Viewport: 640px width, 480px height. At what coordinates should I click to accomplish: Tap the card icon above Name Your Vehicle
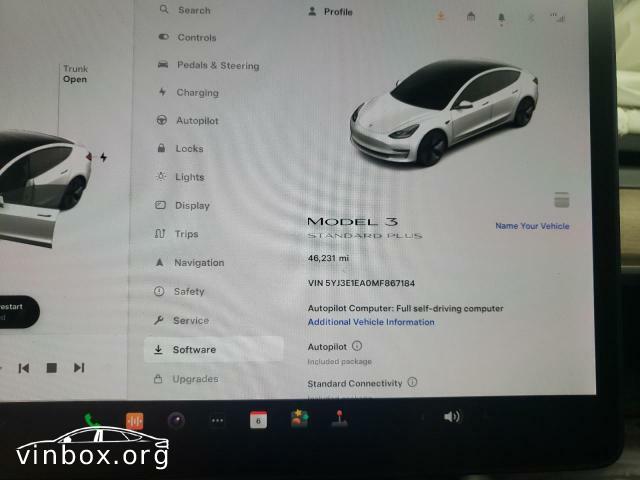[x=562, y=200]
